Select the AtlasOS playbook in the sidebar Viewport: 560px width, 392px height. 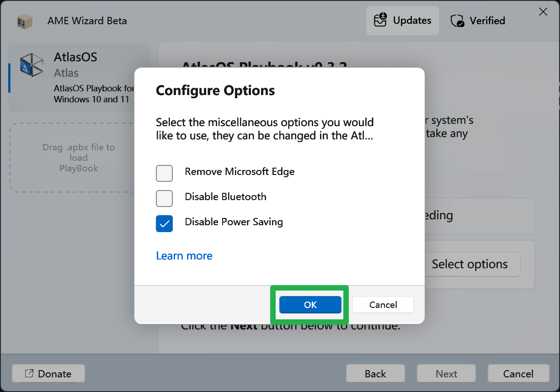79,77
